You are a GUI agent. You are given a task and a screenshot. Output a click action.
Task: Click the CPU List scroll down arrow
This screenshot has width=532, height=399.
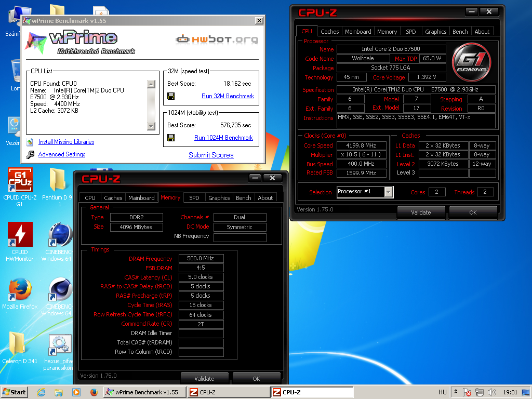coord(151,126)
